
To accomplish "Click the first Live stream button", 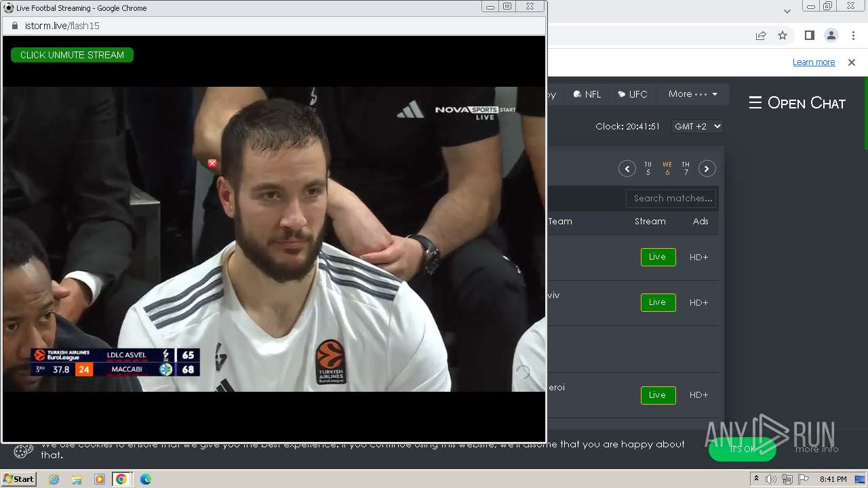I will click(x=658, y=257).
